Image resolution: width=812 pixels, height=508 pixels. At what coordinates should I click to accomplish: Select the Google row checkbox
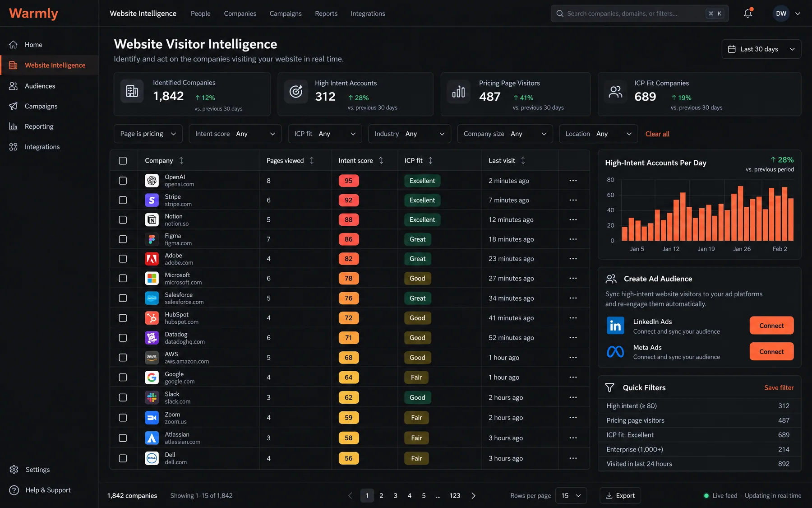click(123, 377)
